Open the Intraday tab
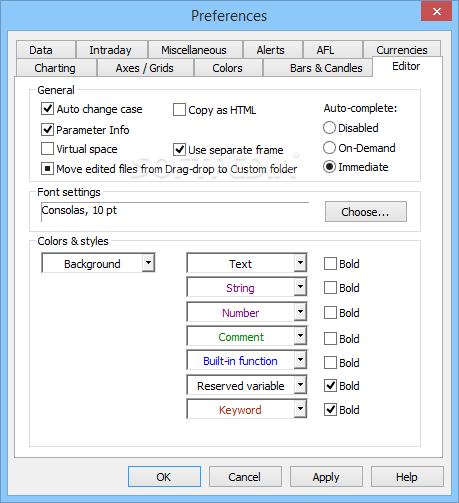Viewport: 459px width, 503px height. click(x=112, y=50)
